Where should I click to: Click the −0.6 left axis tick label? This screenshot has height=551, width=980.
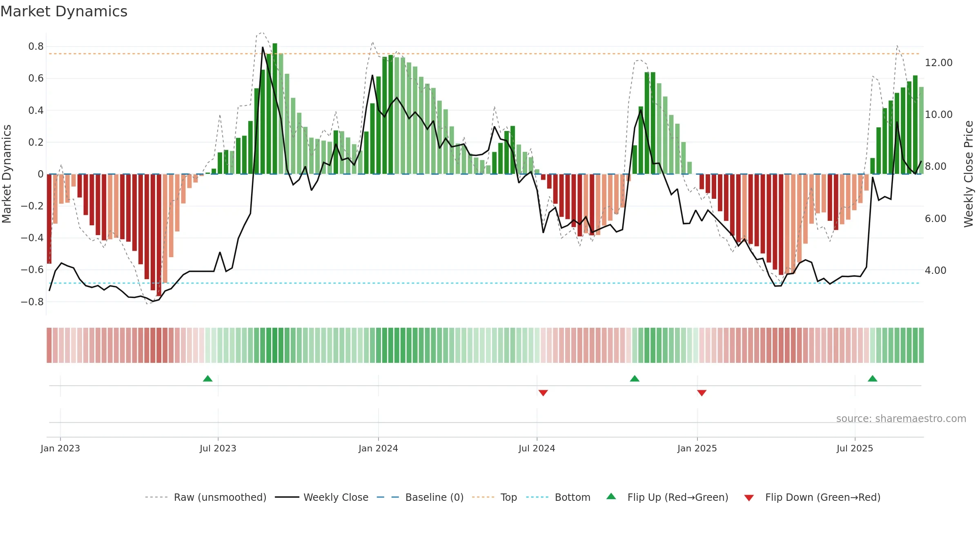32,270
